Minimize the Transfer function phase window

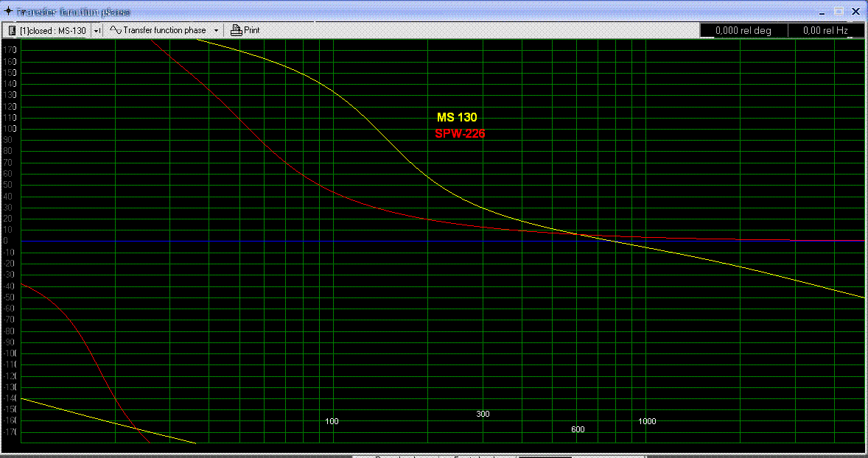coord(822,12)
